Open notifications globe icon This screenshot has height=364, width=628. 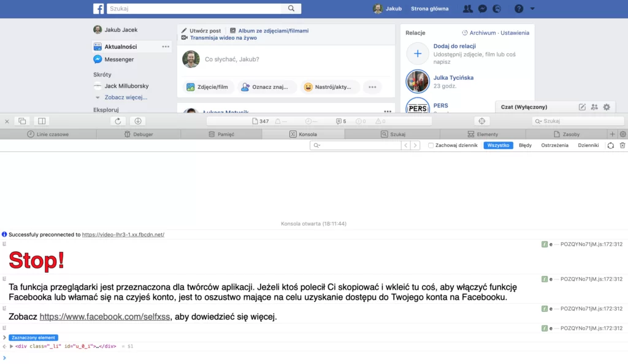coord(497,9)
